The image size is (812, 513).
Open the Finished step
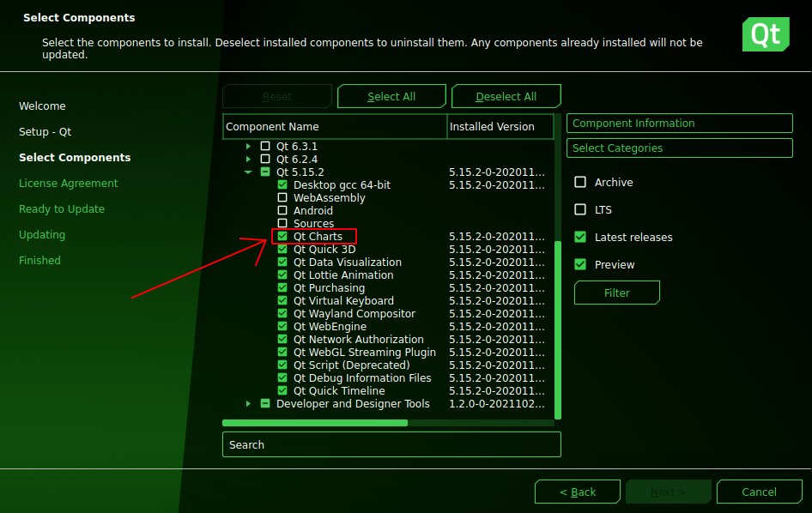(x=39, y=261)
